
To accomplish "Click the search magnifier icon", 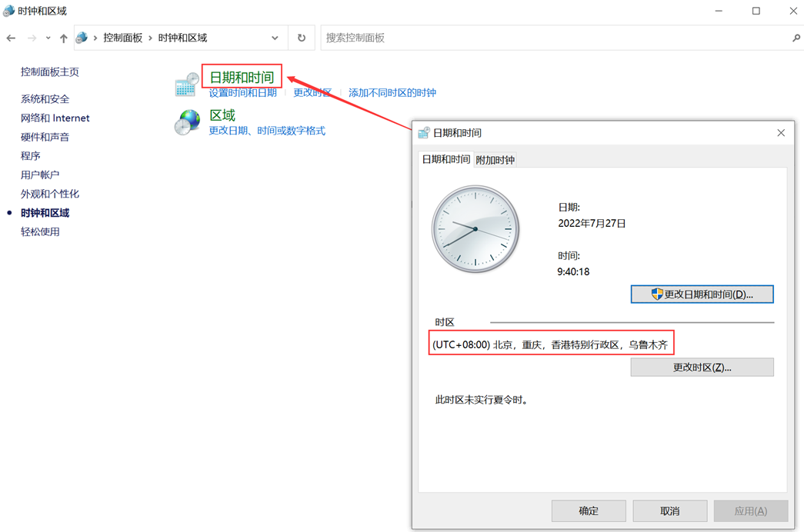I will (795, 37).
